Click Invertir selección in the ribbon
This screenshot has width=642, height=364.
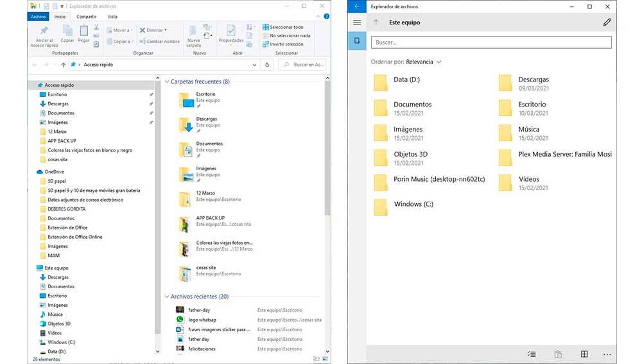pos(283,44)
